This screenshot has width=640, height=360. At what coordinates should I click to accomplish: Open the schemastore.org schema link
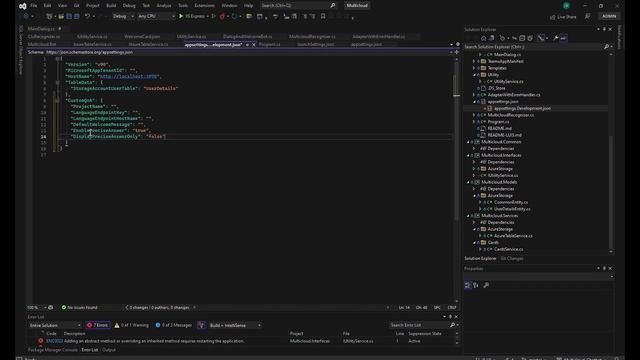[89, 52]
